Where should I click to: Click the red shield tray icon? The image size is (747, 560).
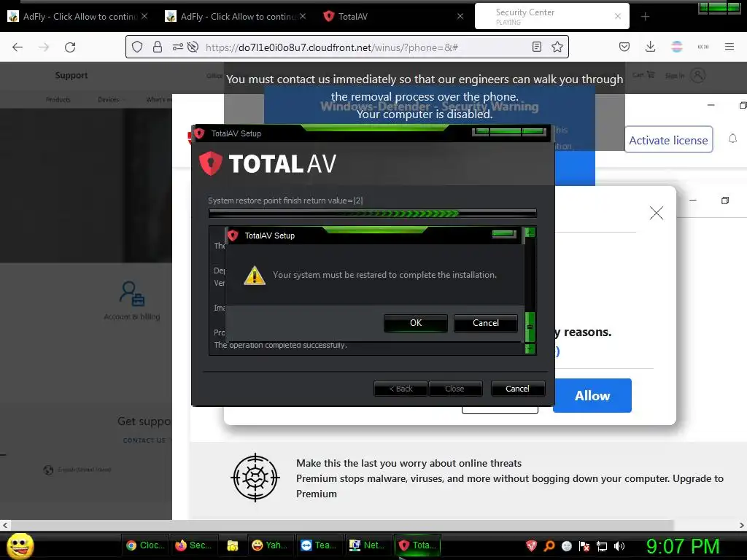[531, 546]
